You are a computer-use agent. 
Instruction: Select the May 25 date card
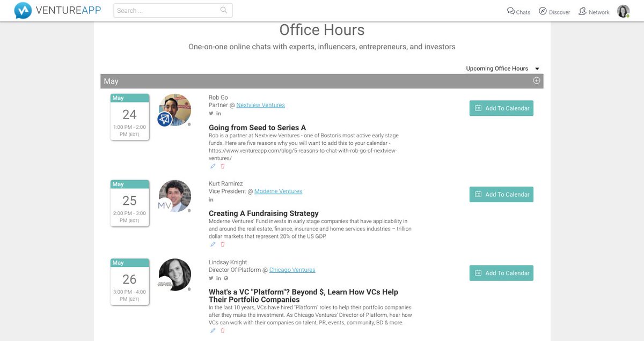(129, 203)
